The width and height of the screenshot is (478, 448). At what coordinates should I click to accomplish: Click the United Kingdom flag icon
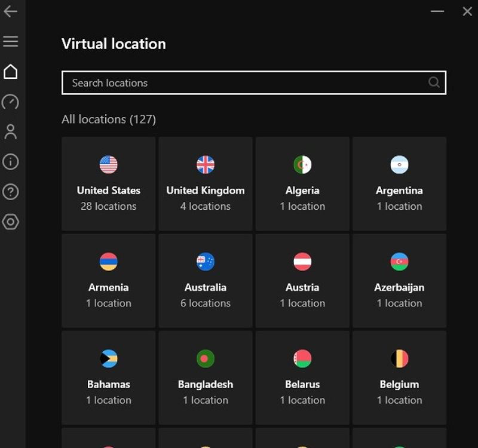pos(206,165)
